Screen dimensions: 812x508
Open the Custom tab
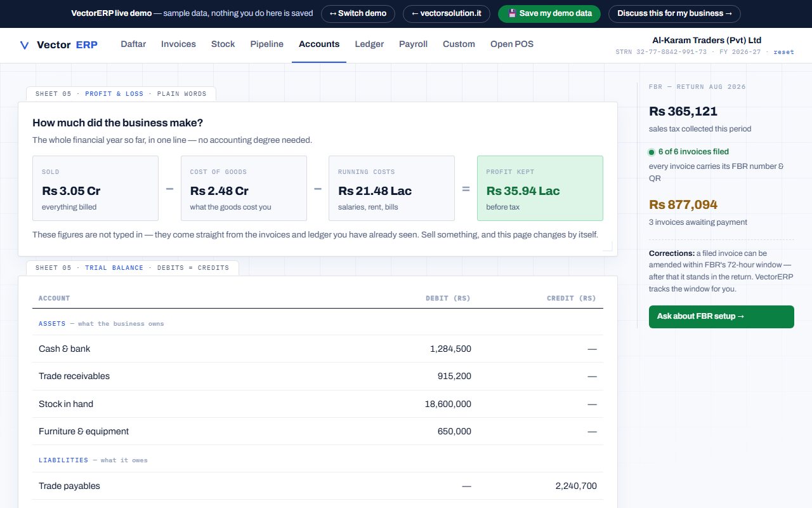(459, 44)
